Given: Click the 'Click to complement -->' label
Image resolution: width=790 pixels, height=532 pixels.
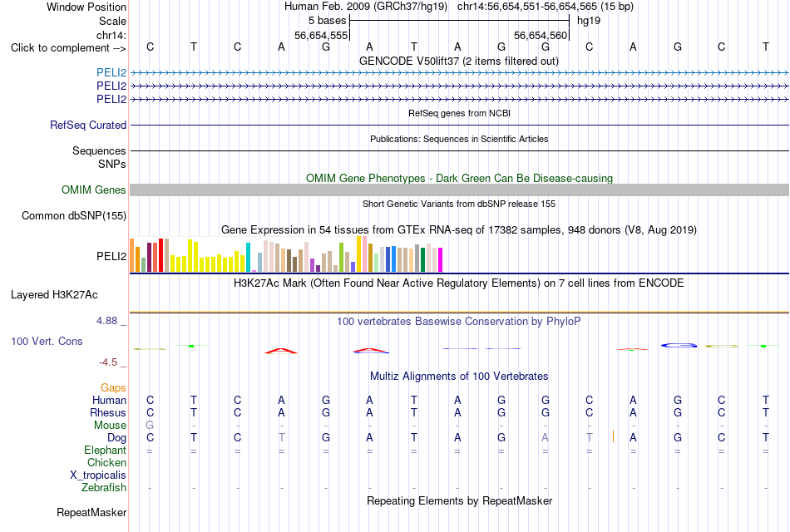Looking at the screenshot, I should point(68,48).
